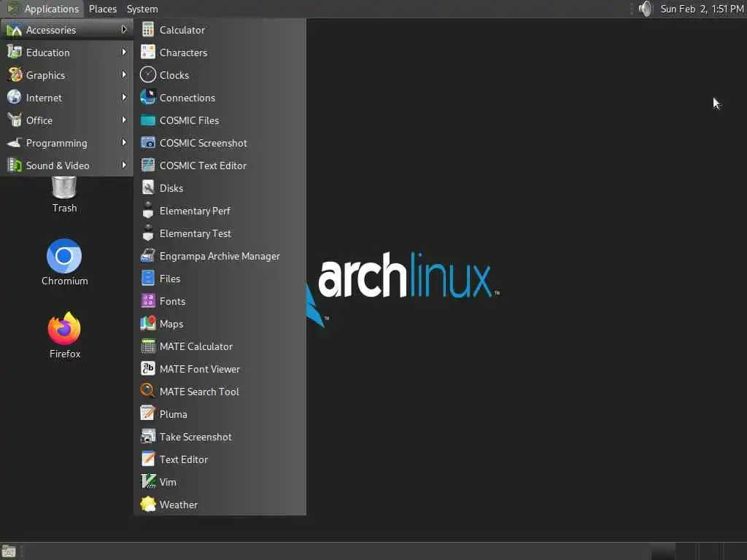The height and width of the screenshot is (560, 747).
Task: Click the Disks app icon
Action: pyautogui.click(x=147, y=187)
